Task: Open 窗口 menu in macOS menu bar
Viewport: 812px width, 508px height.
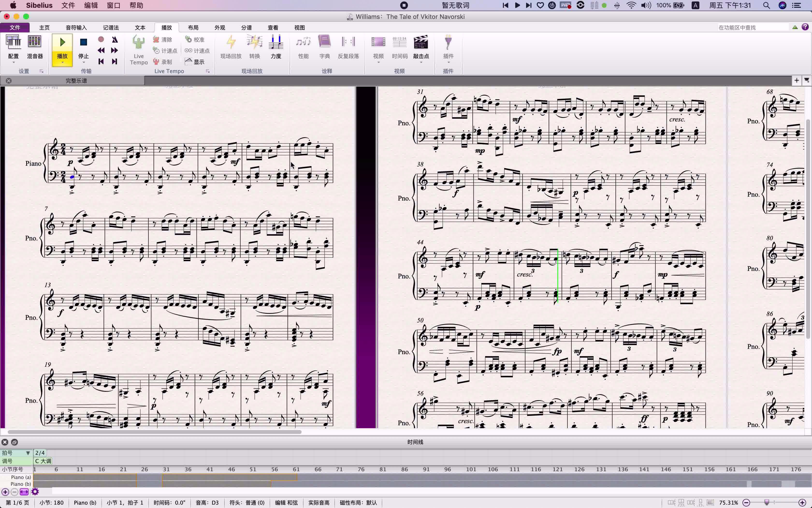Action: (x=113, y=5)
